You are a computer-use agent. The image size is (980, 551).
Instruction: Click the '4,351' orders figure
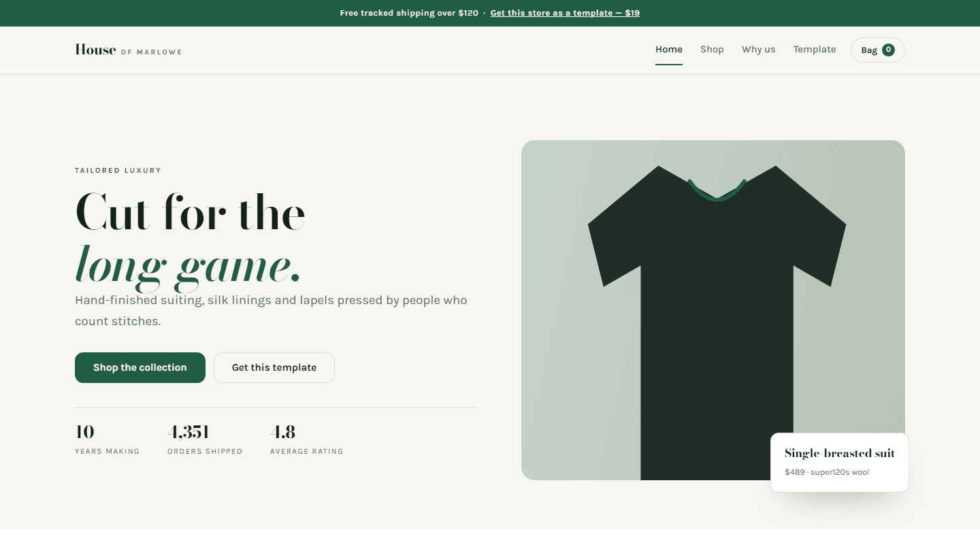point(188,432)
